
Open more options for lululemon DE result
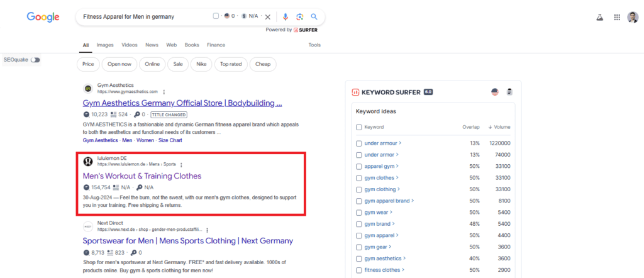(181, 165)
